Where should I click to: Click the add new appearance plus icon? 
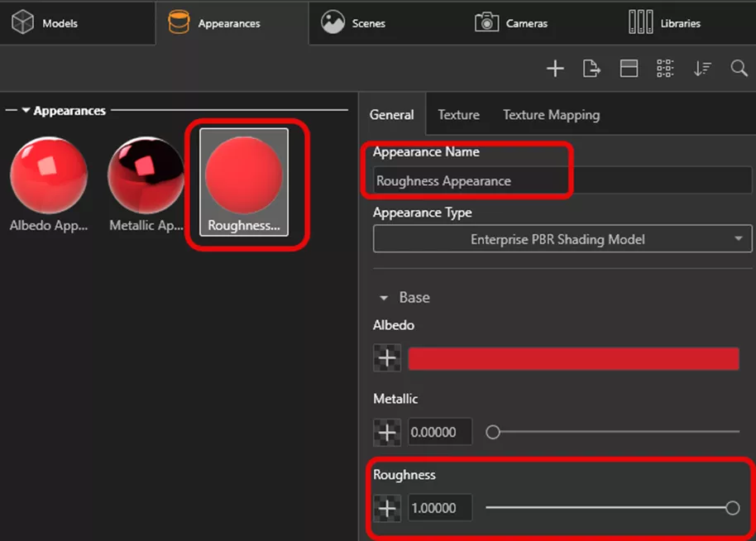point(555,69)
